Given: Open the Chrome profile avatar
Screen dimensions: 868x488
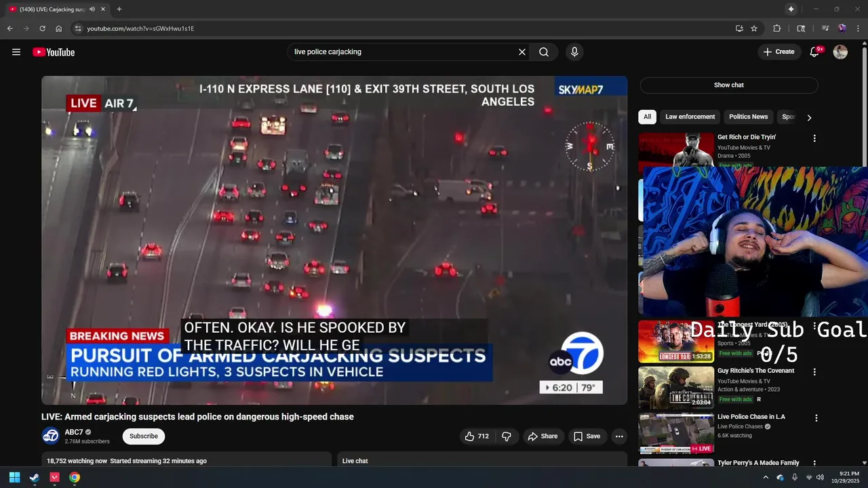Looking at the screenshot, I should point(842,28).
